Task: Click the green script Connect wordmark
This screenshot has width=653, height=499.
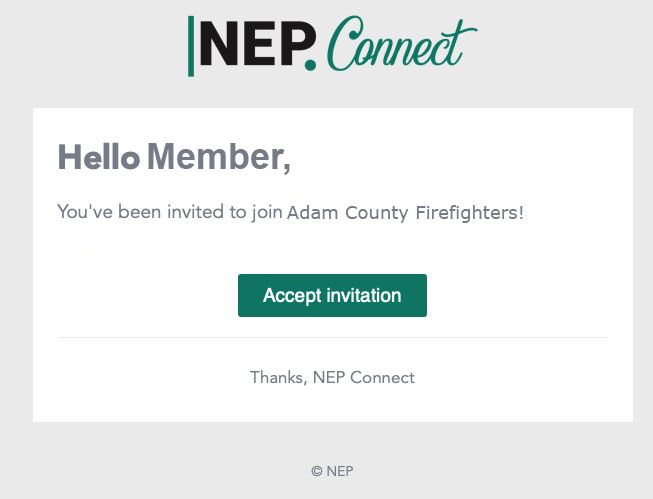Action: click(x=402, y=44)
